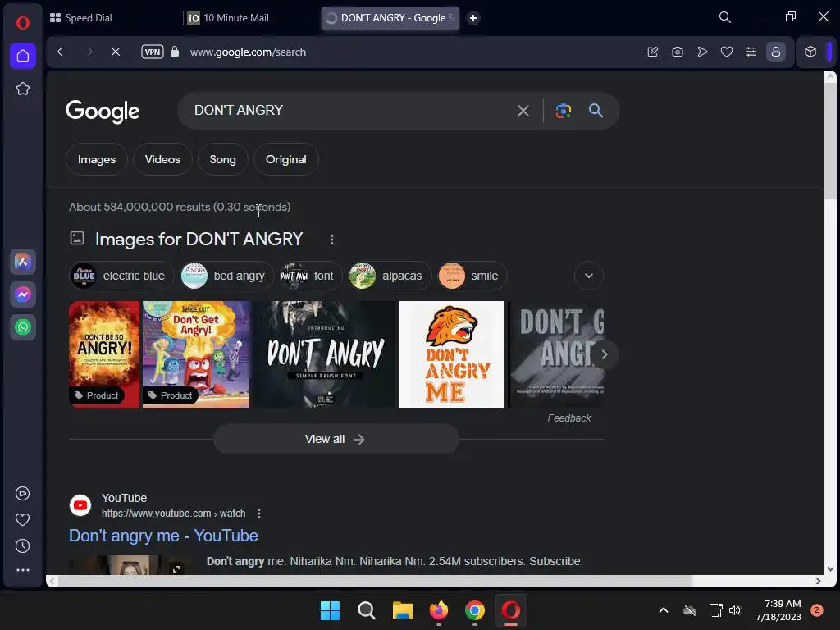Submit search with magnifier button
Image resolution: width=840 pixels, height=630 pixels.
[596, 111]
